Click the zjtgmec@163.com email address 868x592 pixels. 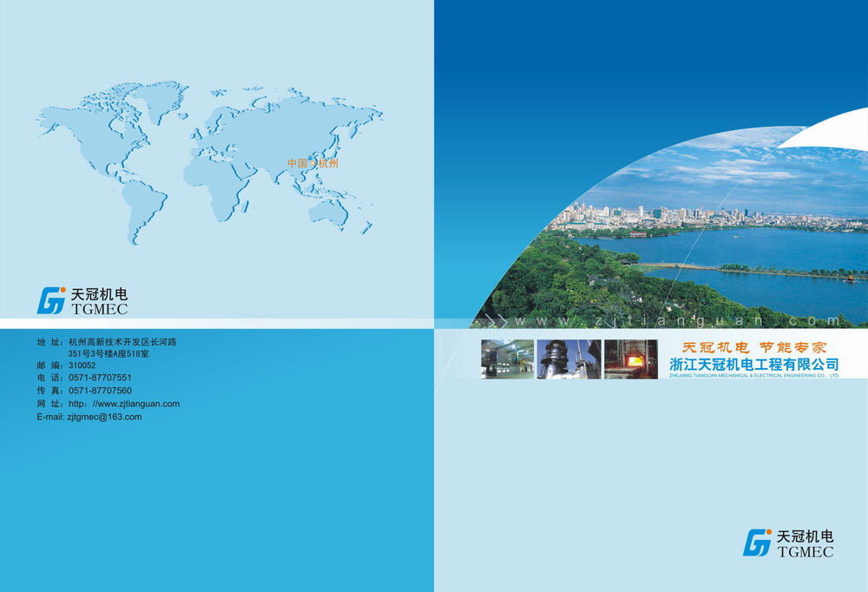[105, 417]
